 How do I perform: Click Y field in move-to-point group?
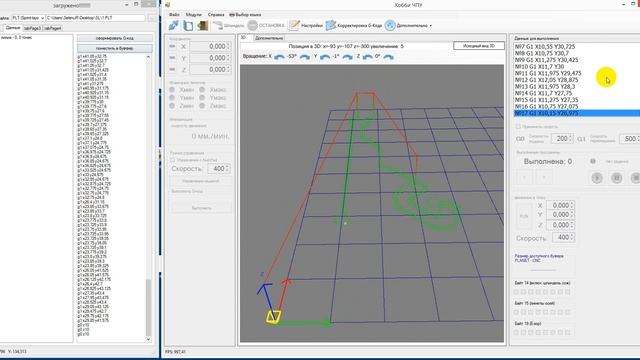pos(560,215)
